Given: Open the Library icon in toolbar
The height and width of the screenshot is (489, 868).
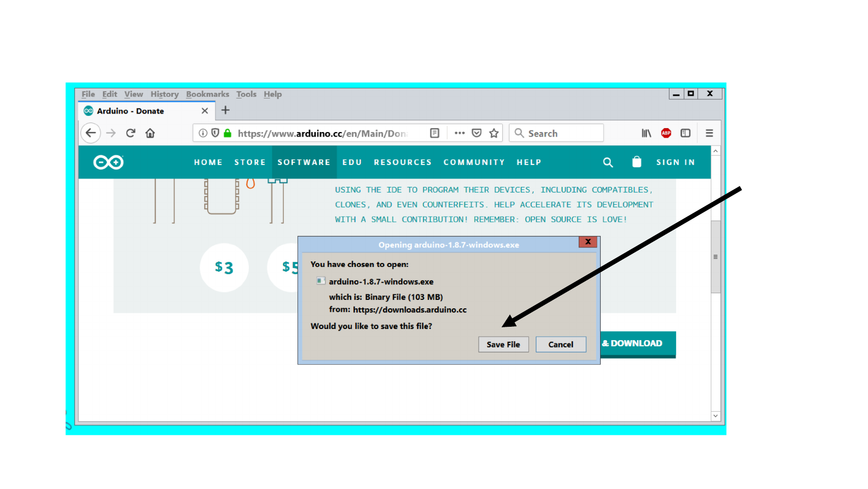Looking at the screenshot, I should tap(647, 133).
